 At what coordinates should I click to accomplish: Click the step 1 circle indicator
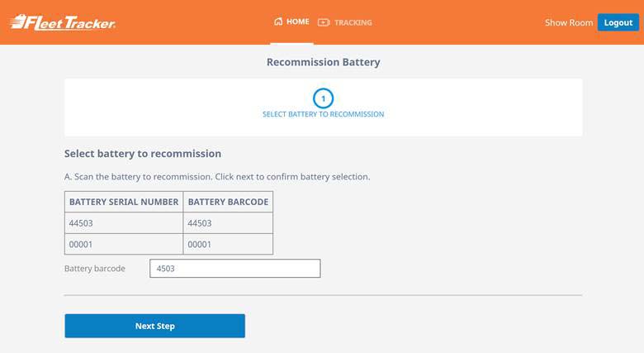click(324, 98)
